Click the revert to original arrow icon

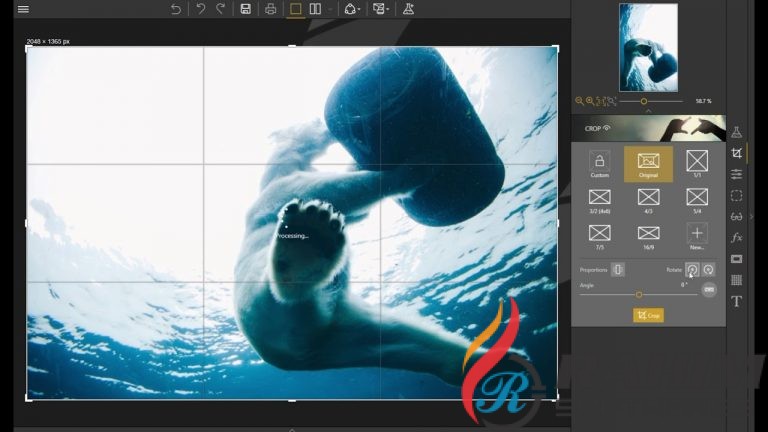pos(175,9)
